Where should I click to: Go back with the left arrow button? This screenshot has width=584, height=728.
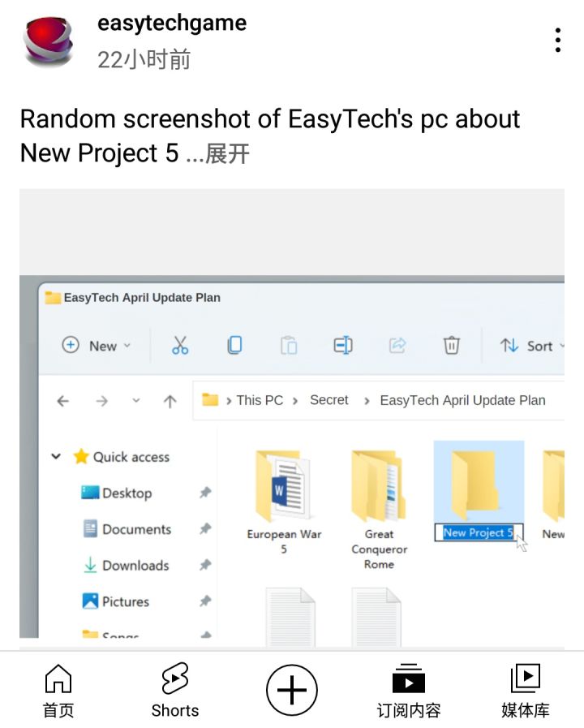pos(63,401)
